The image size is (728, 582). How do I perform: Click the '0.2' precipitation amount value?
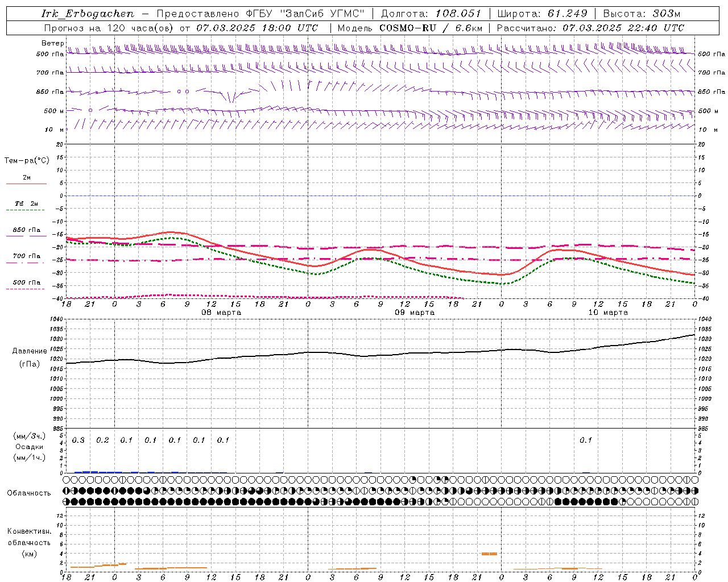point(102,440)
